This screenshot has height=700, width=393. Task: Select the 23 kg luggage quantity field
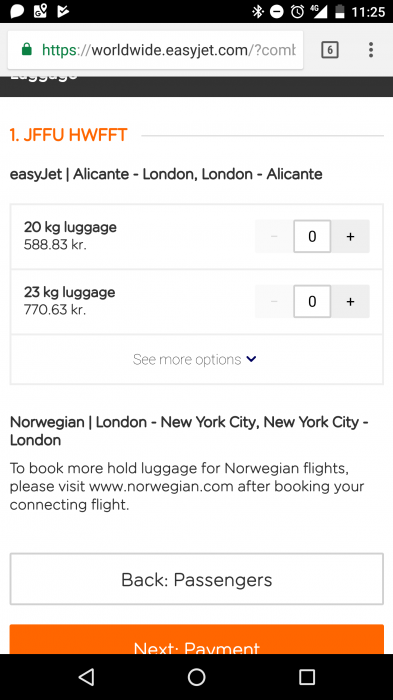312,302
